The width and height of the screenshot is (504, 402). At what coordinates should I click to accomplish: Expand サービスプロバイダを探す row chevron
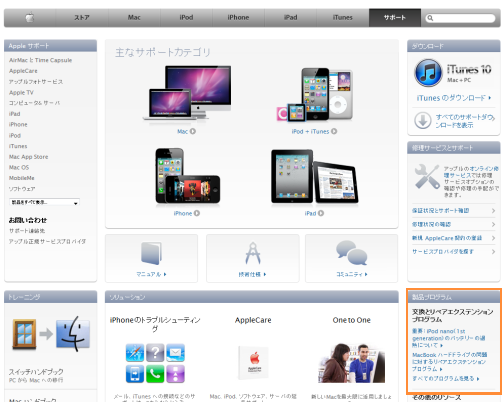493,252
